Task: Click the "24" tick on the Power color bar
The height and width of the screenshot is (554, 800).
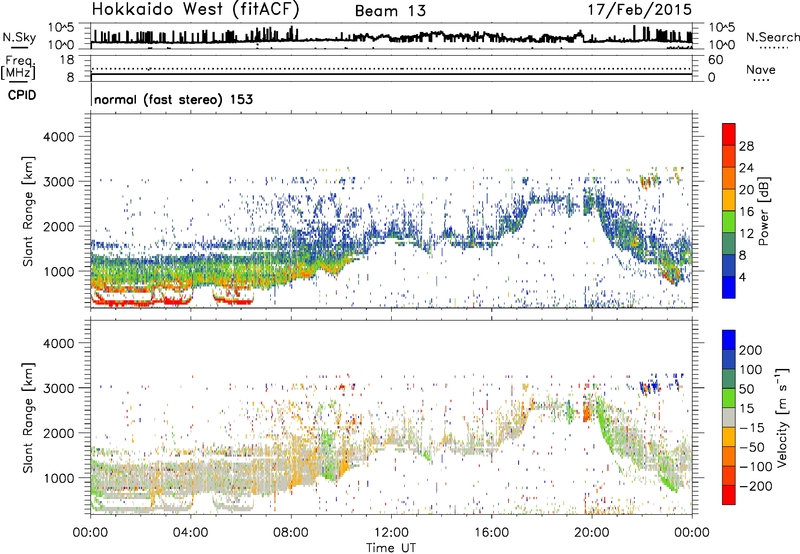Action: [746, 168]
